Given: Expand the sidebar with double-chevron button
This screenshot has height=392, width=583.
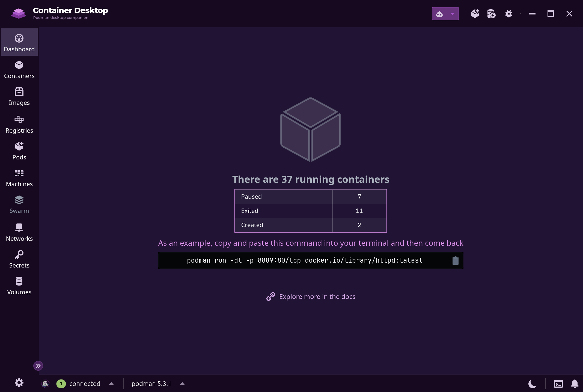Looking at the screenshot, I should click(x=38, y=366).
